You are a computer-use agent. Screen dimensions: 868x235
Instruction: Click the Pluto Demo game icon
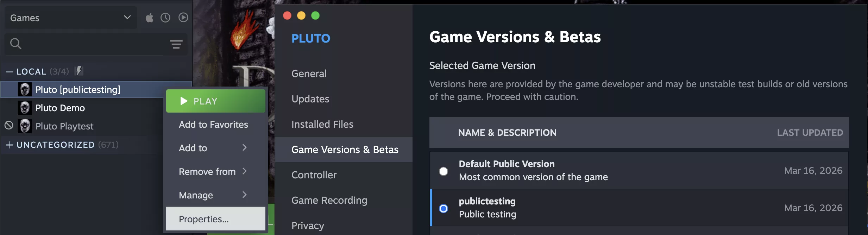pyautogui.click(x=25, y=108)
